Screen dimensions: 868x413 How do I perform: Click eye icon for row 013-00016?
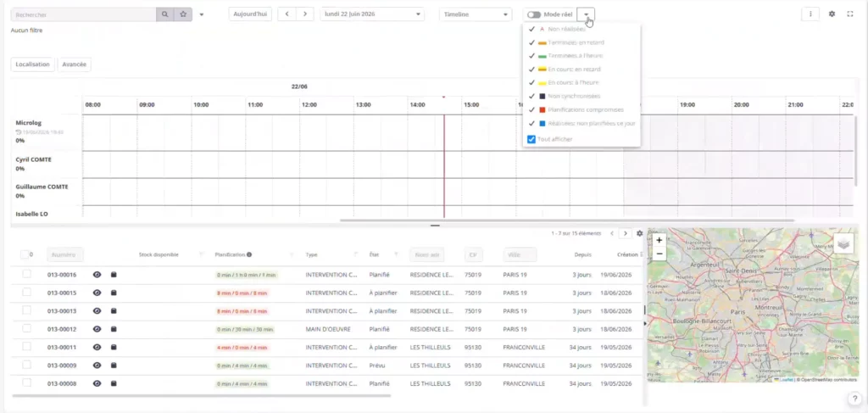tap(97, 275)
